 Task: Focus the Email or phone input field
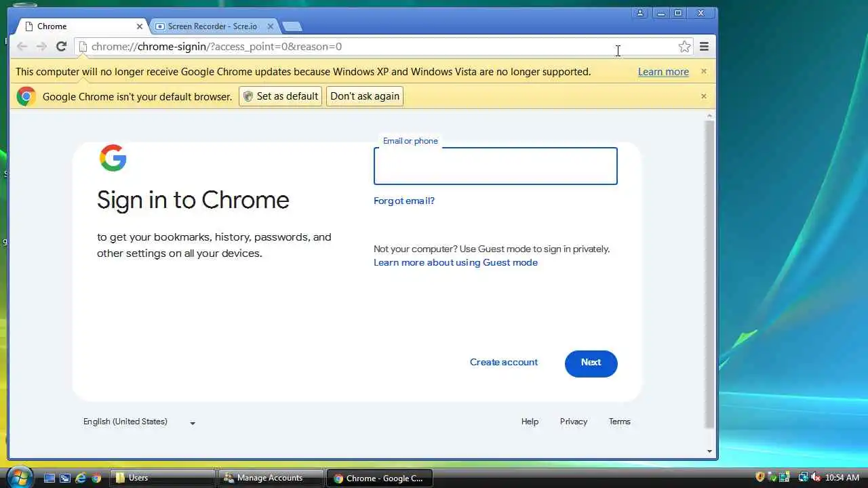[496, 166]
